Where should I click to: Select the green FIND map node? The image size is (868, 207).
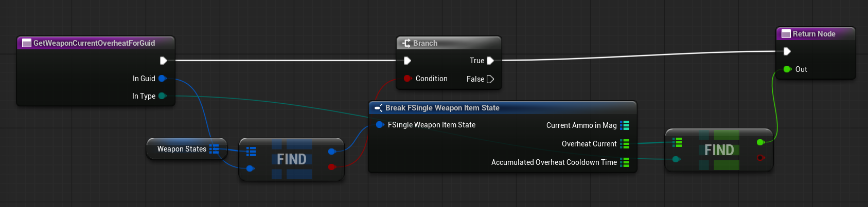[x=719, y=150]
